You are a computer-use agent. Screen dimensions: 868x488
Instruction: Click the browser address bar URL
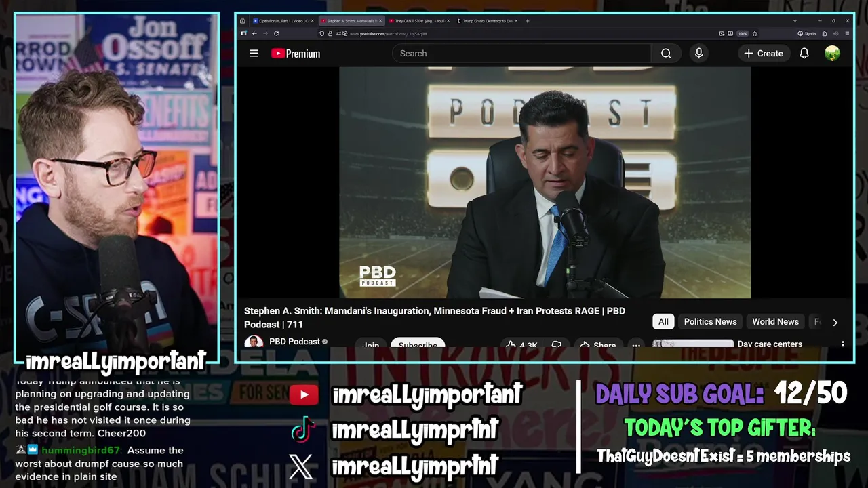pyautogui.click(x=389, y=33)
